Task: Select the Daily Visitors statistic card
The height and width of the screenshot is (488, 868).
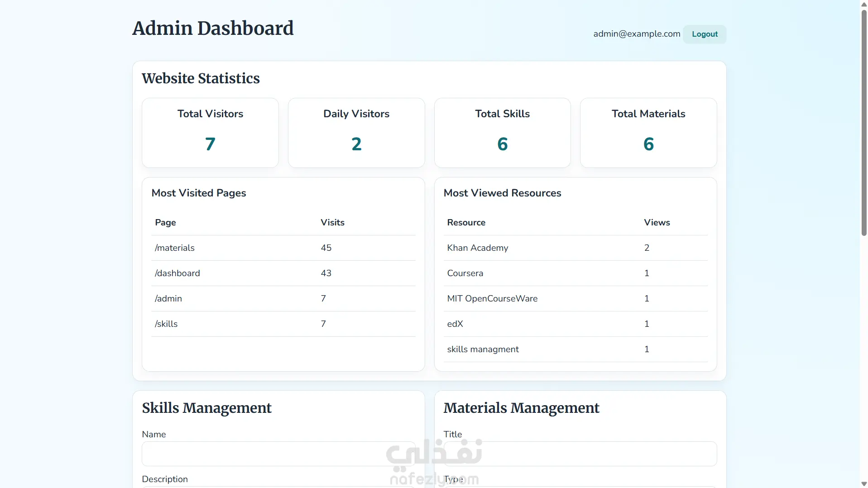Action: pos(356,133)
